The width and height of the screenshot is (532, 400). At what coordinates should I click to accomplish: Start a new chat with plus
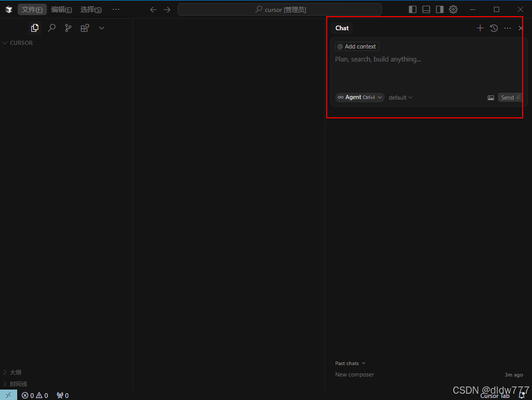480,28
